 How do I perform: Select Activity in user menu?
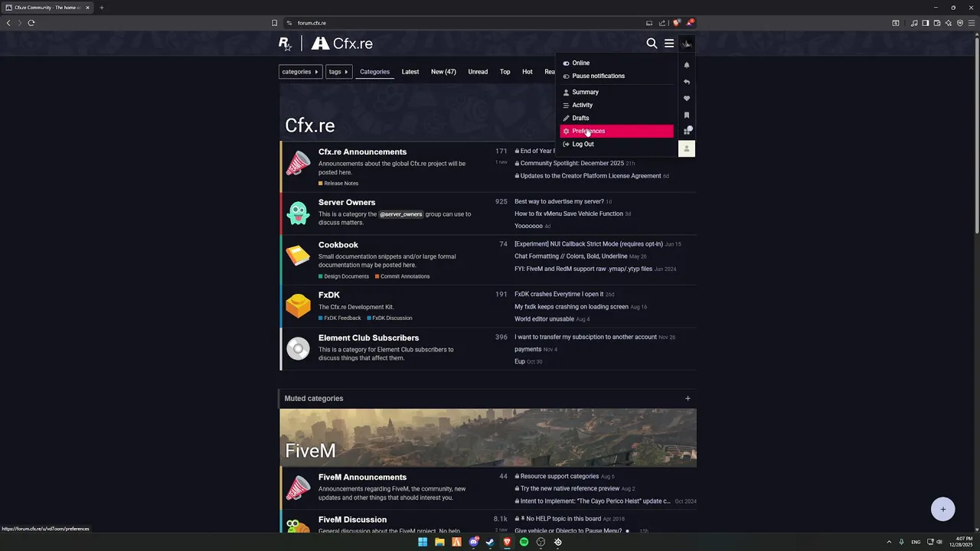coord(617,105)
